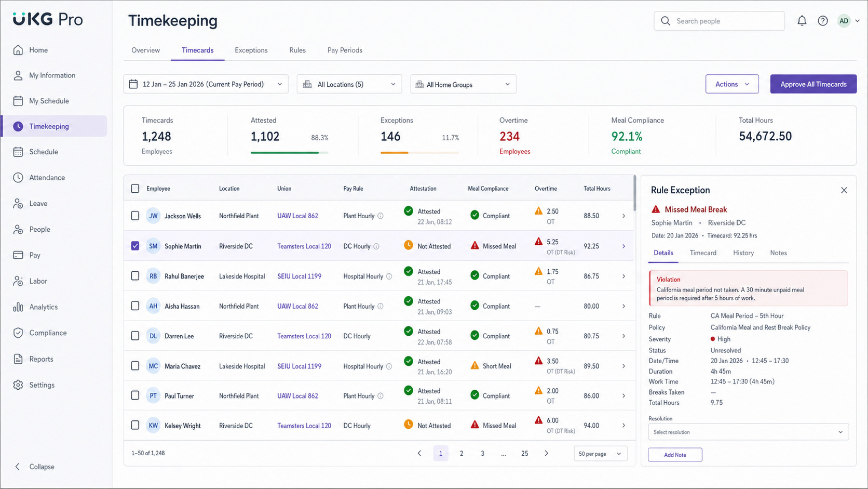Open the Timecard tab in Rule Exception
The image size is (868, 489).
point(703,253)
